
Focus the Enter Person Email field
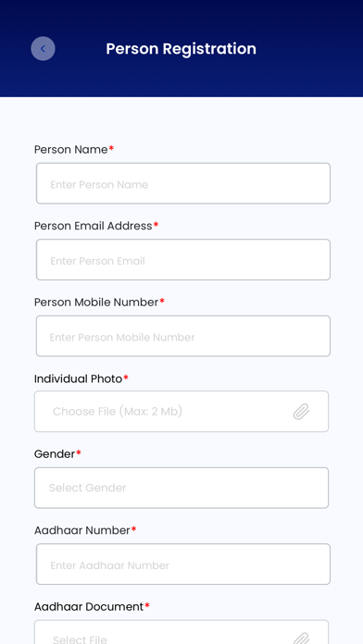click(x=183, y=260)
